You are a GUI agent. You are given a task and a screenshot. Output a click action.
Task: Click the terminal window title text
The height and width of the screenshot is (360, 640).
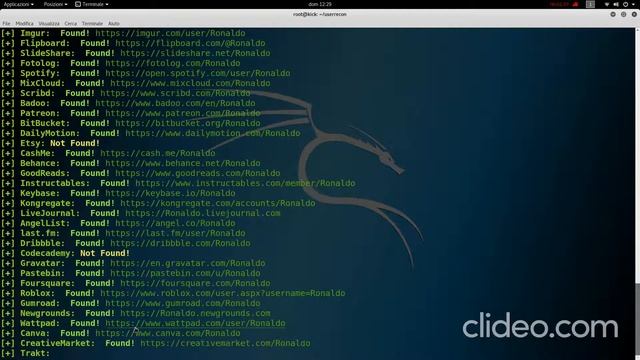(x=320, y=14)
